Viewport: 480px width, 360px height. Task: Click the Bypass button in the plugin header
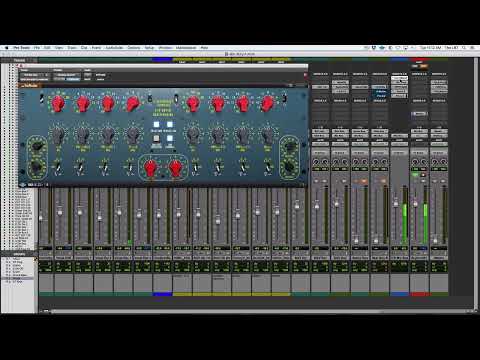[x=101, y=75]
